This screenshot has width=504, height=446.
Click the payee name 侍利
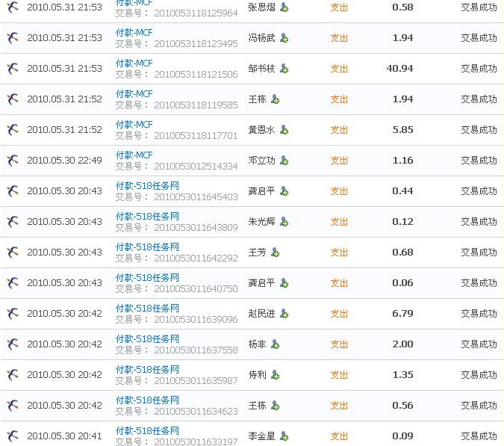[x=257, y=375]
